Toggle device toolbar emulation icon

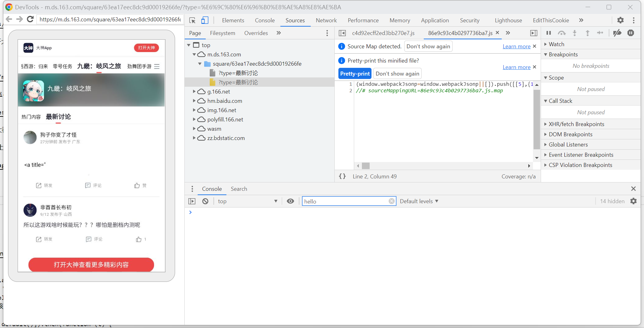coord(205,20)
